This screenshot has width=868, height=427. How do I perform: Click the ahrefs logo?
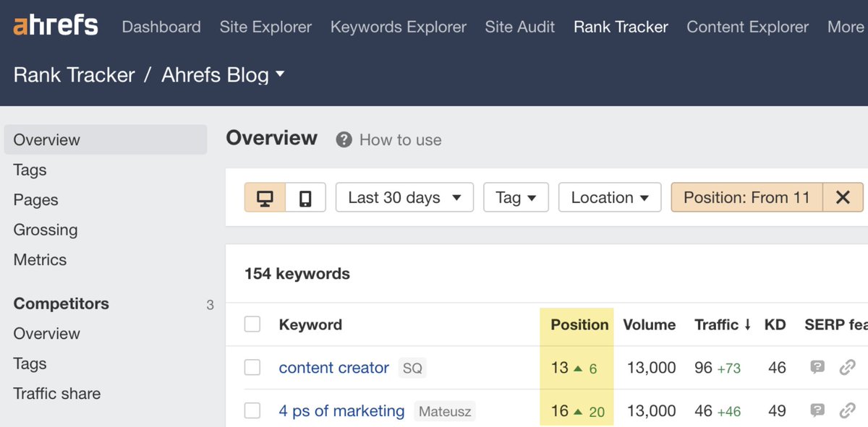tap(56, 25)
